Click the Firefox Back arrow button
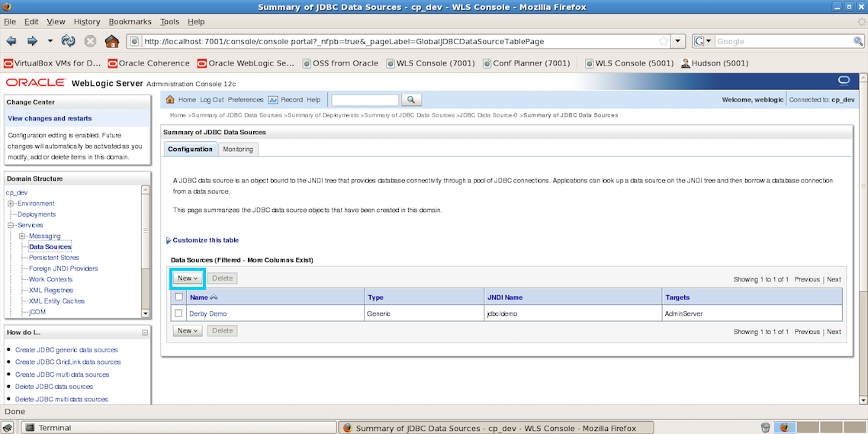The height and width of the screenshot is (434, 868). coord(11,41)
